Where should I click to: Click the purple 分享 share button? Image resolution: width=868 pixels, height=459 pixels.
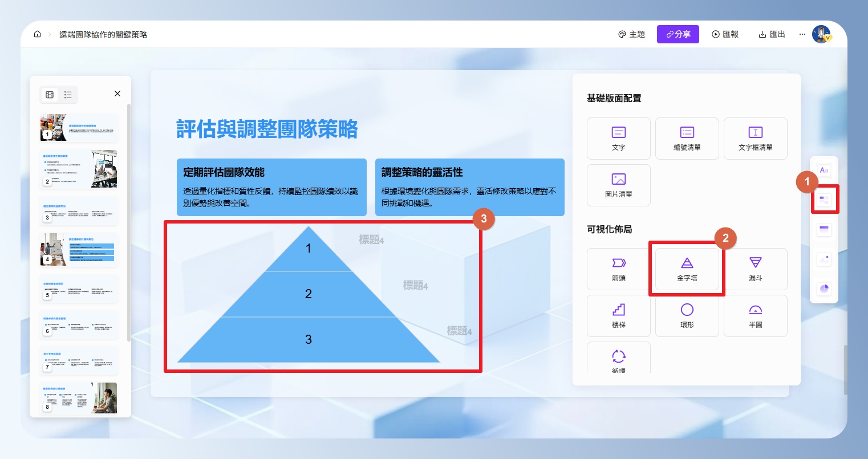point(678,34)
